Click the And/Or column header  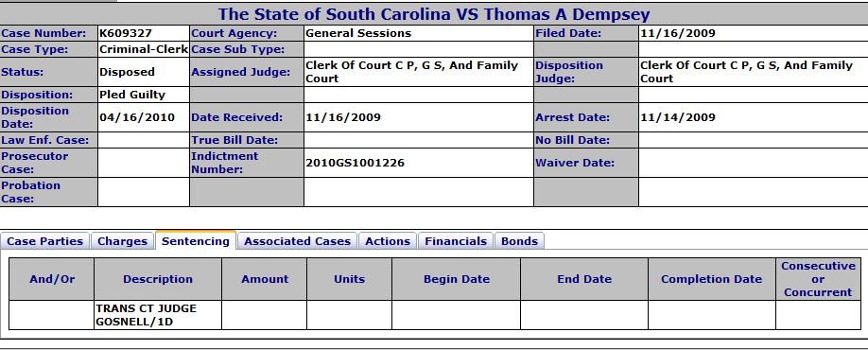[52, 279]
